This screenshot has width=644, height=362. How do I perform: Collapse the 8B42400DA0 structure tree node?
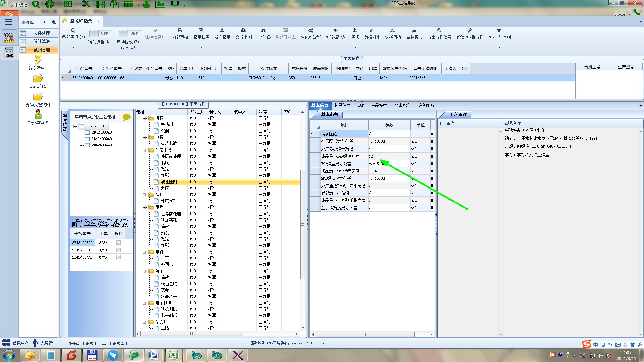coord(75,126)
